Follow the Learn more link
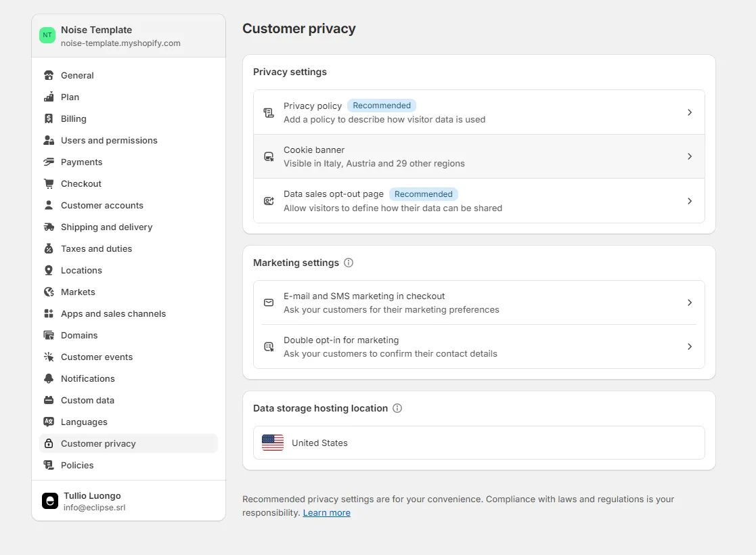756x555 pixels. (326, 512)
